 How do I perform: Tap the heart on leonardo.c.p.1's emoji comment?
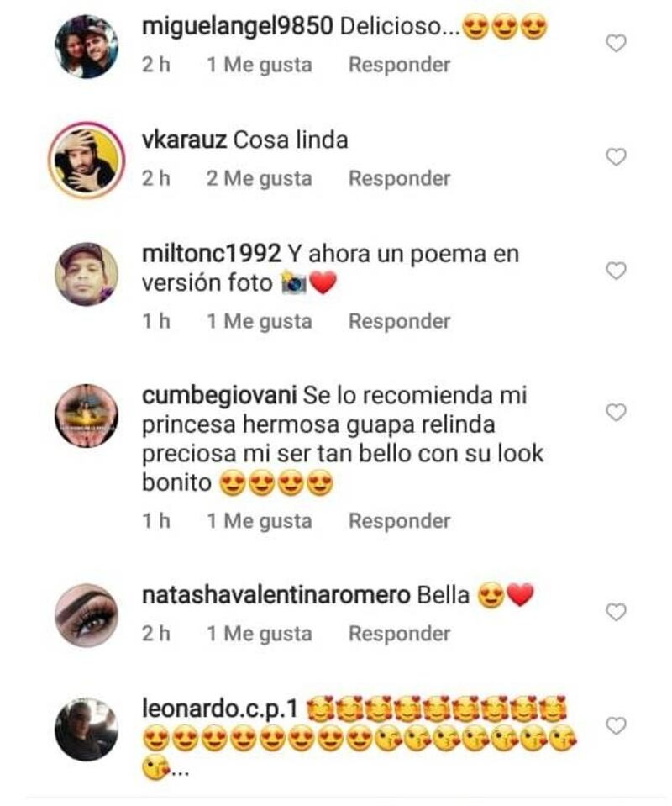[616, 726]
